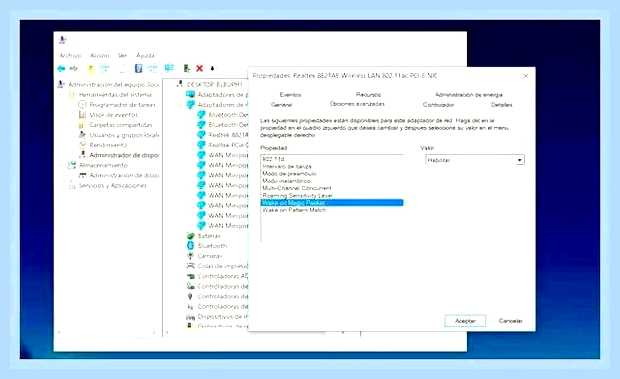Open the Archivo menu
620x379 pixels.
[70, 55]
